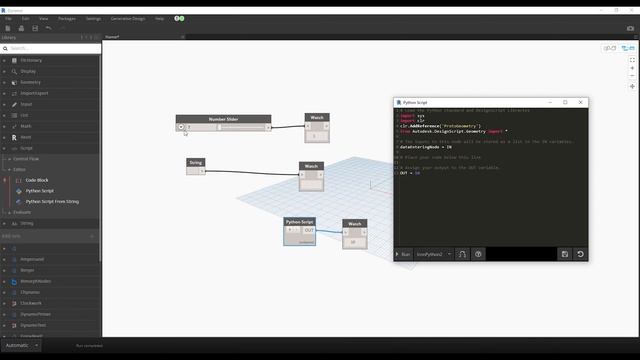Click the plus add input button on Python node
Screen dimensions: 640x360
click(x=290, y=230)
